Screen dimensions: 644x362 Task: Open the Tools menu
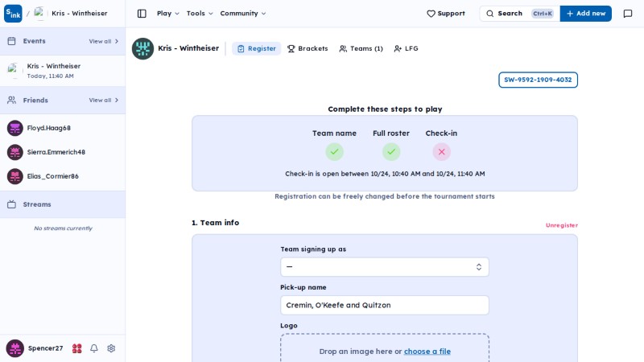[200, 14]
